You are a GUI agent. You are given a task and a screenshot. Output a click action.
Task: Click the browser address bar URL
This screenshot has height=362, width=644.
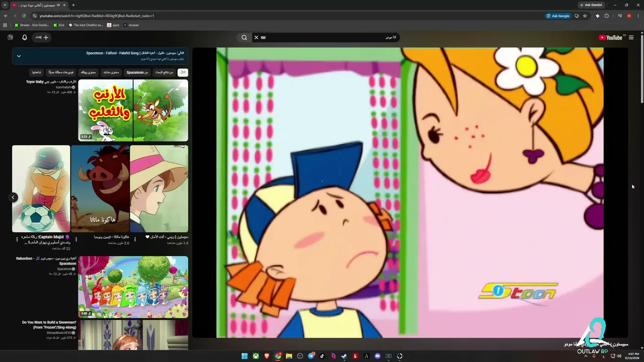(x=97, y=16)
